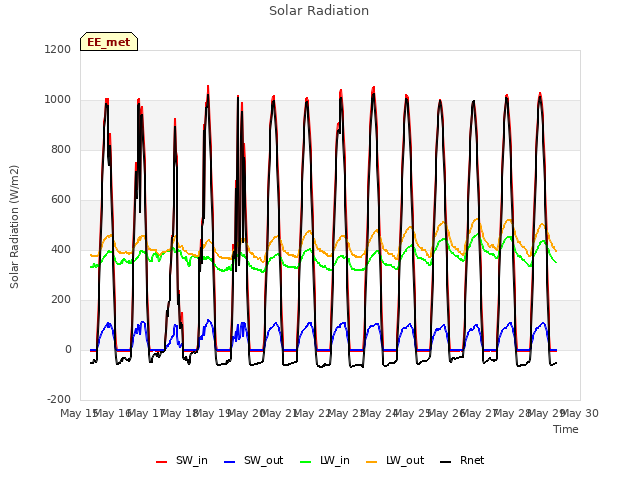Viewport: 640px width, 480px height.
Task: Click the 1000 y-axis tick label
Action: click(58, 100)
